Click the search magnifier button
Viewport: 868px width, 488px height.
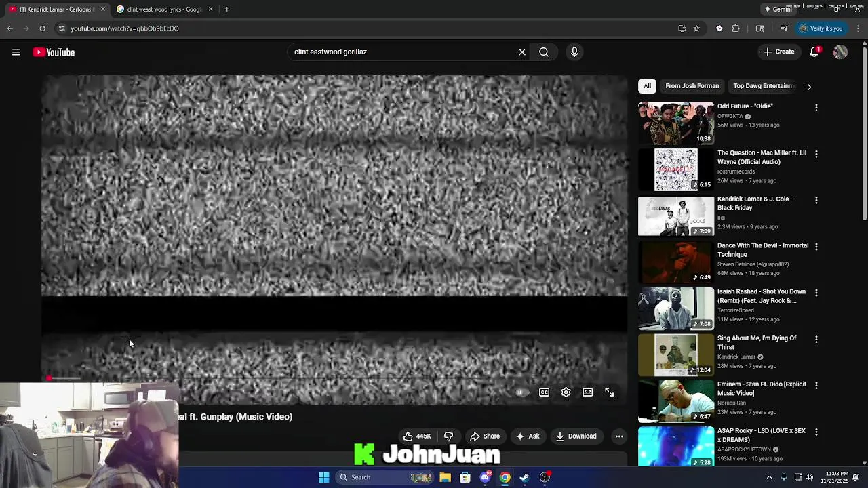coord(544,52)
